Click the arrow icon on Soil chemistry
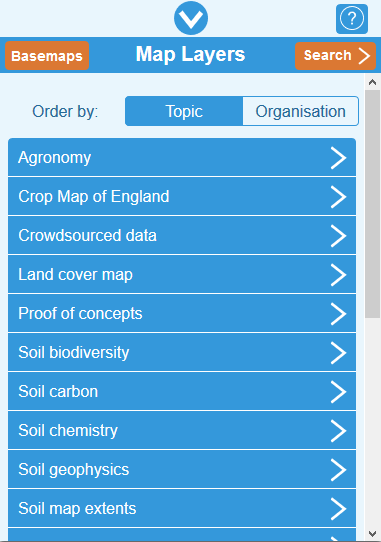Screen dimensions: 381x542 click(338, 431)
